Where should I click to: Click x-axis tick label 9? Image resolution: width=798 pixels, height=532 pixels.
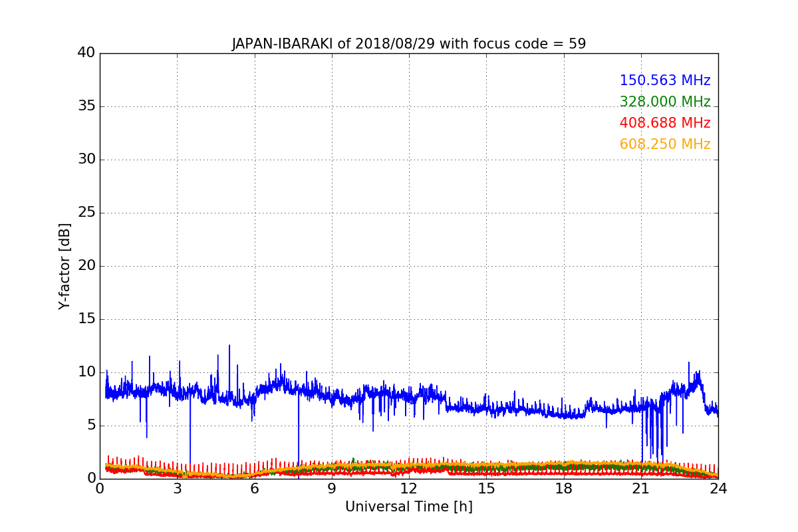pos(332,488)
